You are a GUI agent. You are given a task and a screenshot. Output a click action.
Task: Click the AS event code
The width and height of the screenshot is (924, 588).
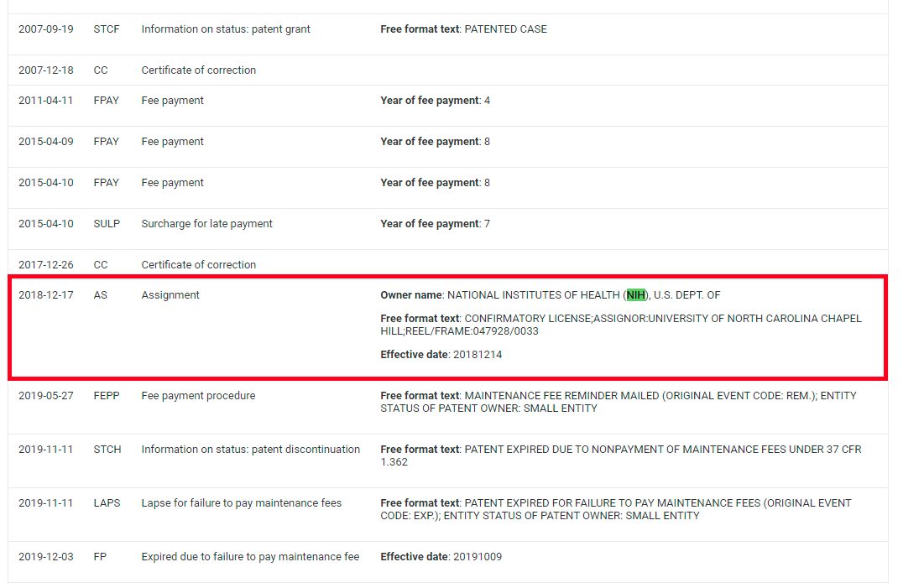coord(100,295)
